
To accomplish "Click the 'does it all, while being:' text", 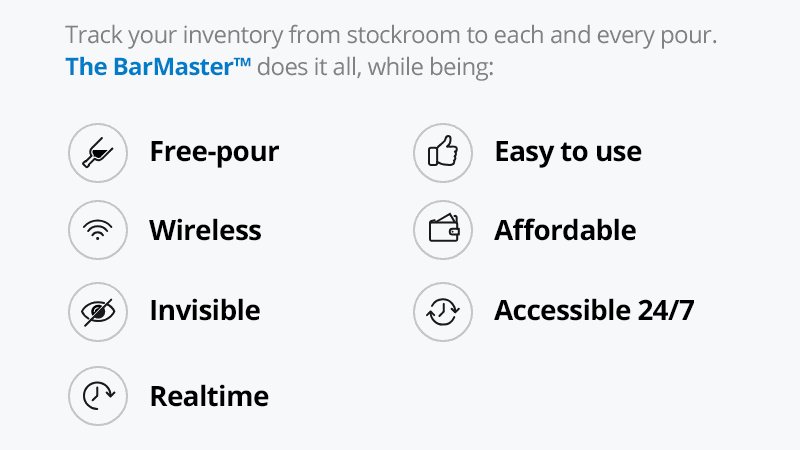I will point(375,70).
